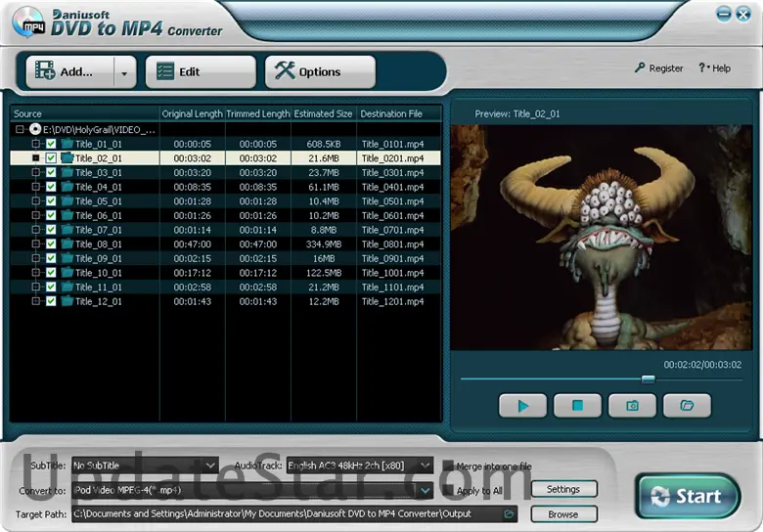This screenshot has height=532, width=763.
Task: Expand the Title_12_01 tree node
Action: click(x=35, y=301)
